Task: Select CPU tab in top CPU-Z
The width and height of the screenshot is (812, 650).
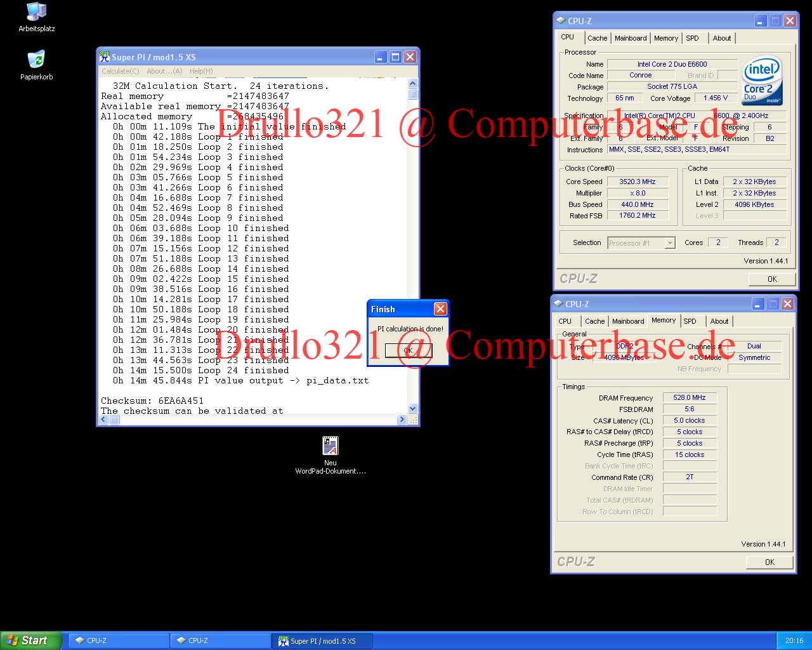Action: click(568, 37)
